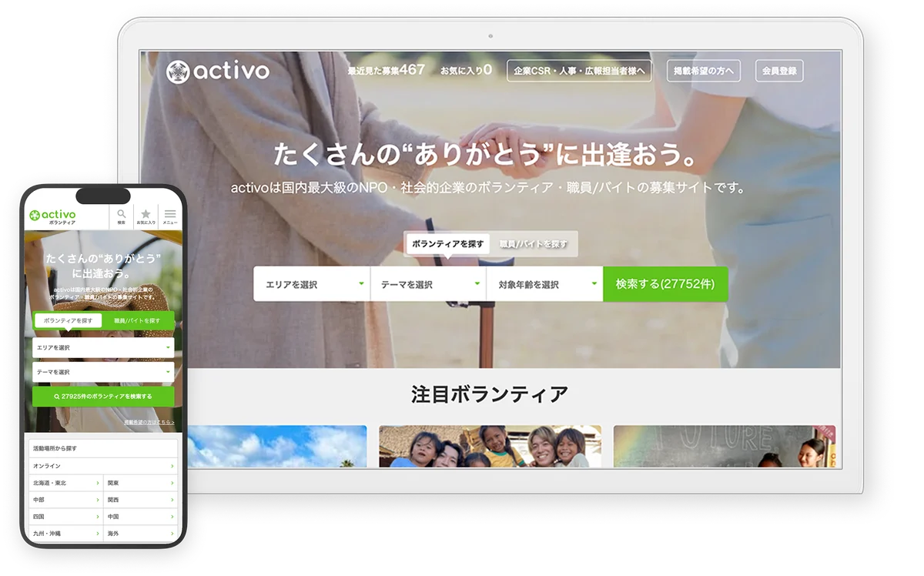
Task: Open volunteer card showing group of children
Action: [x=490, y=447]
